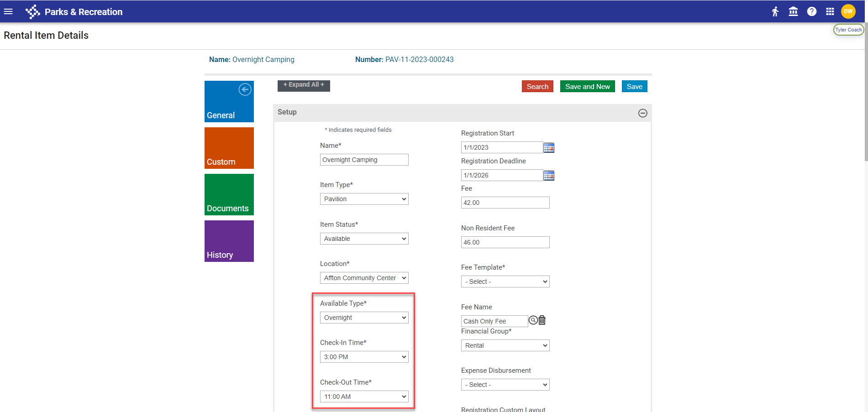868x412 pixels.
Task: Click the green Save and New button
Action: point(587,87)
